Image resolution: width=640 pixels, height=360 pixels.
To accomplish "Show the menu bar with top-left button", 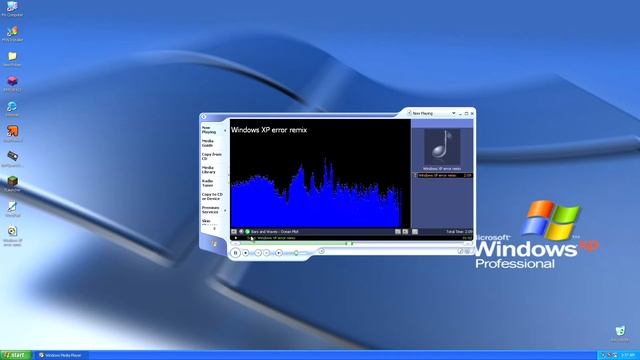I will click(x=204, y=117).
